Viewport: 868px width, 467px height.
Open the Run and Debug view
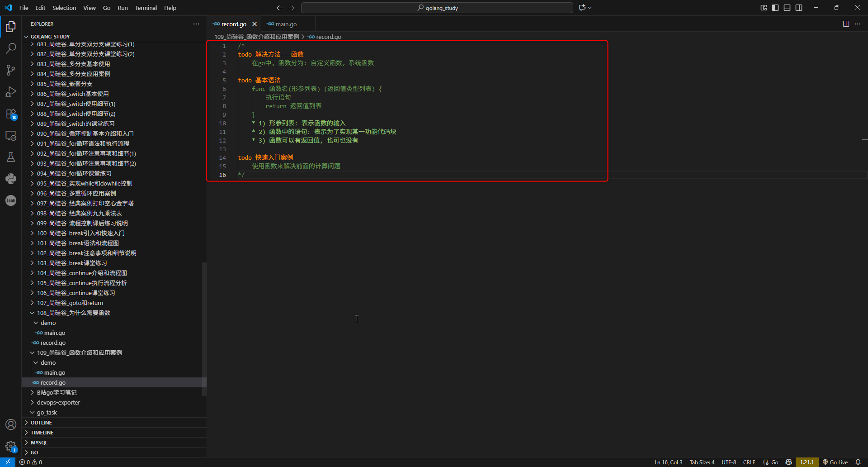pos(11,92)
